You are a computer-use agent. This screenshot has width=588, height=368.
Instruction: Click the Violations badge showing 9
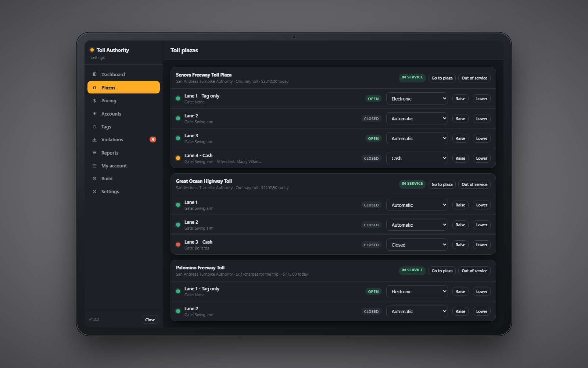[x=153, y=139]
